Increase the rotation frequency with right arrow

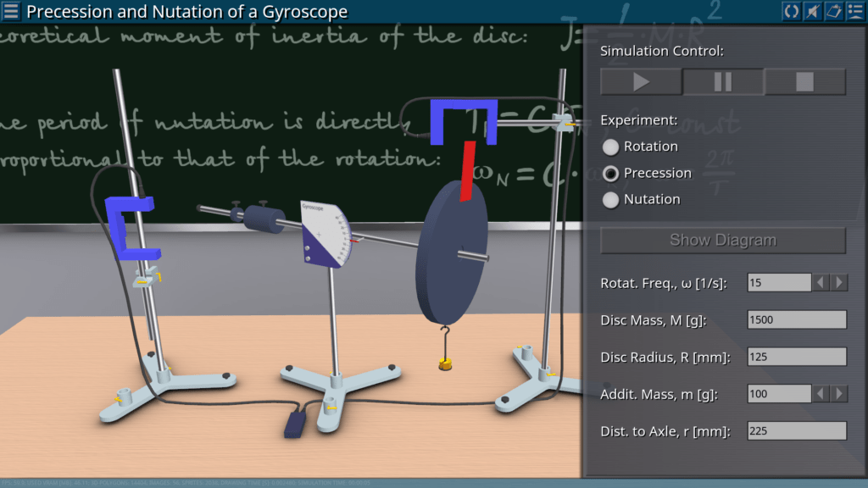[839, 283]
